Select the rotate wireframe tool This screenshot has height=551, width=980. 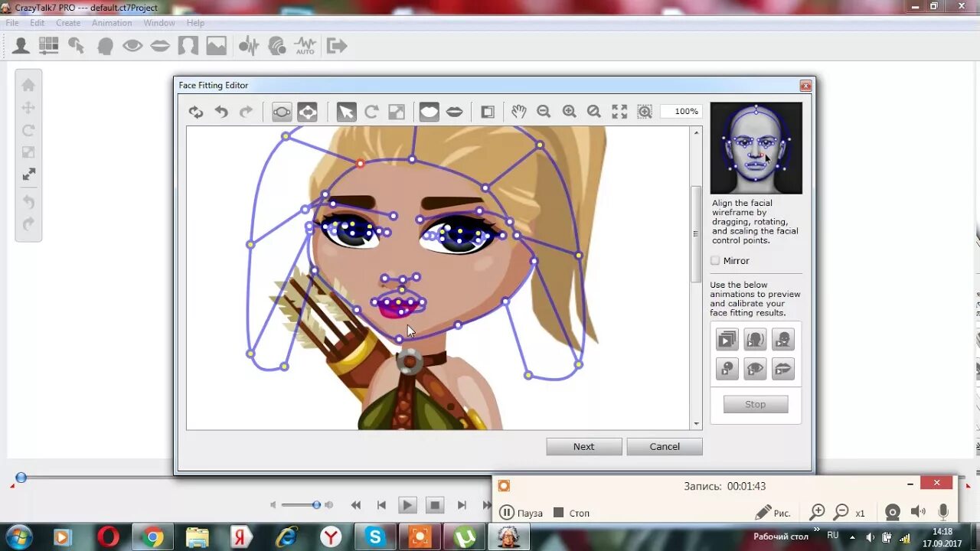coord(371,112)
